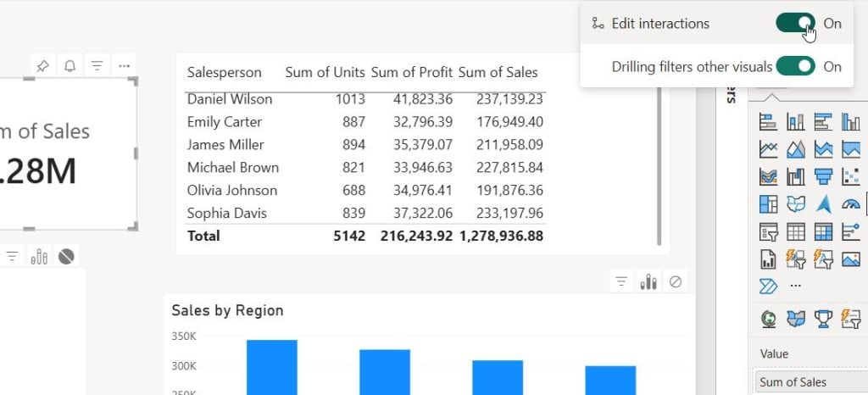
Task: Choose Highlight interaction icon below the card
Action: pos(39,256)
